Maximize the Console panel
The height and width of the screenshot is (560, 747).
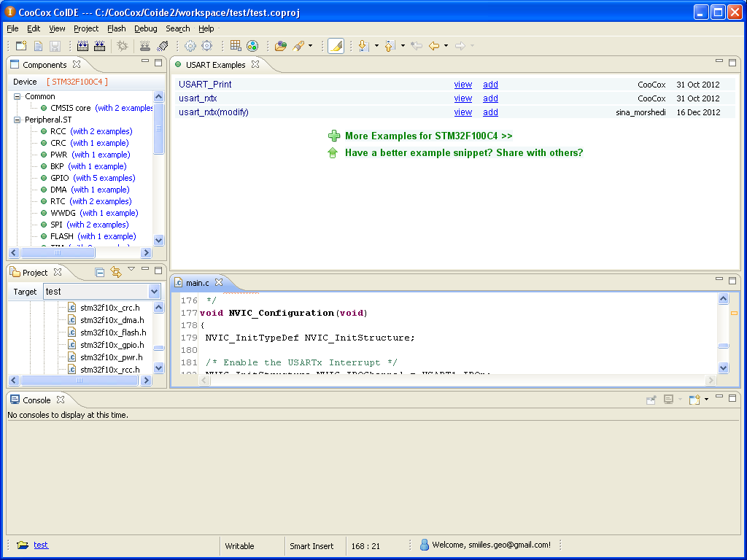point(732,398)
